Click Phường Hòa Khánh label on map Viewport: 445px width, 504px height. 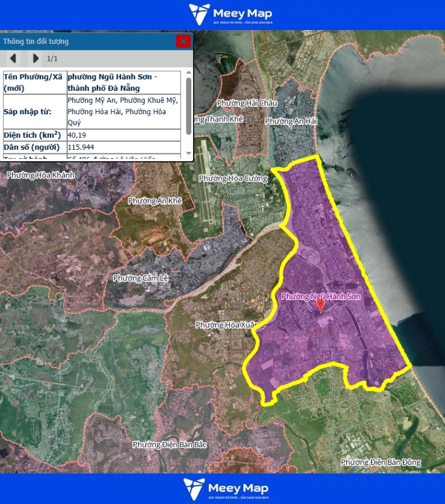40,174
